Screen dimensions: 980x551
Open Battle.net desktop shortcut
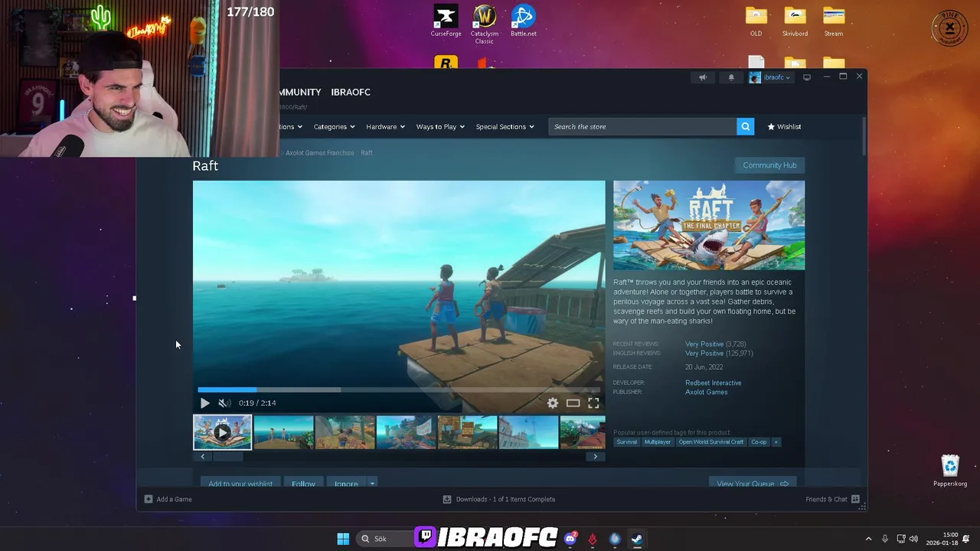point(524,21)
